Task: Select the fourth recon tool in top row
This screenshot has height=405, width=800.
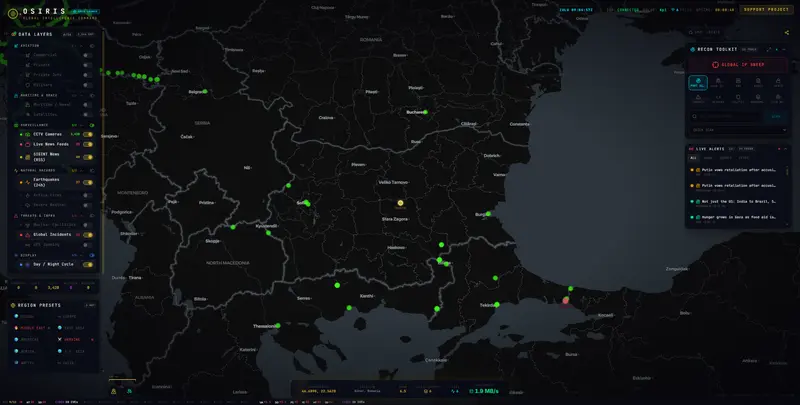Action: [x=758, y=83]
